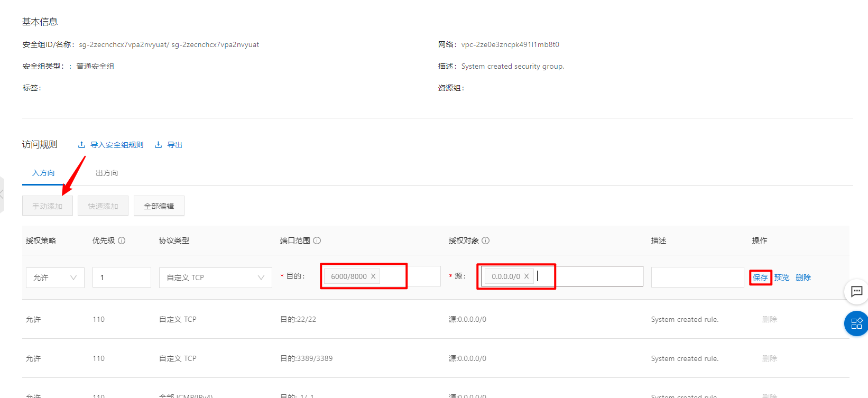Viewport: 868px width, 398px height.
Task: Expand the collapsed left sidebar handle
Action: (x=2, y=195)
